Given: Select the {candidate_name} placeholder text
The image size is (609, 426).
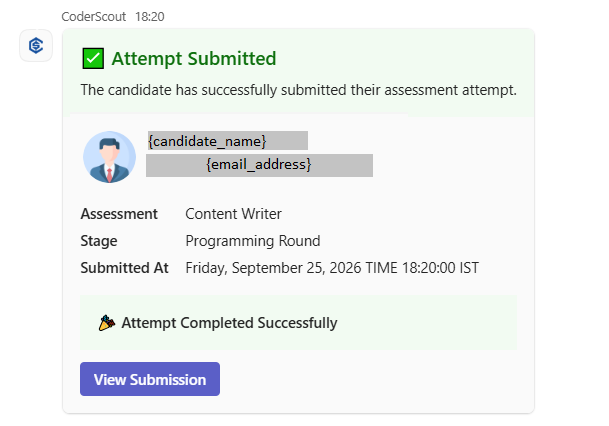Looking at the screenshot, I should [x=207, y=141].
